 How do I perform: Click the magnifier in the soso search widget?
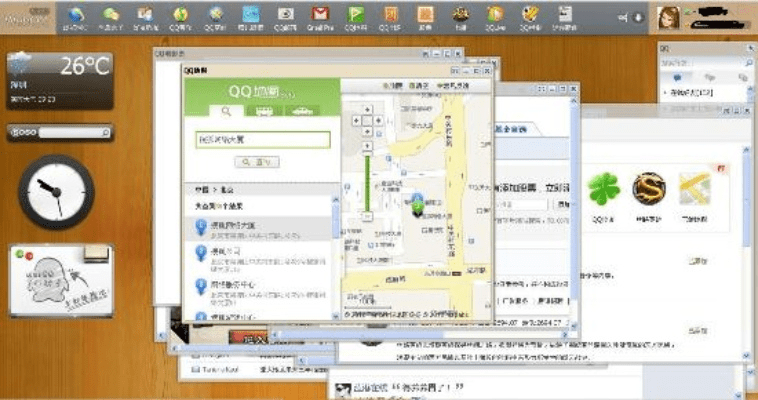106,133
